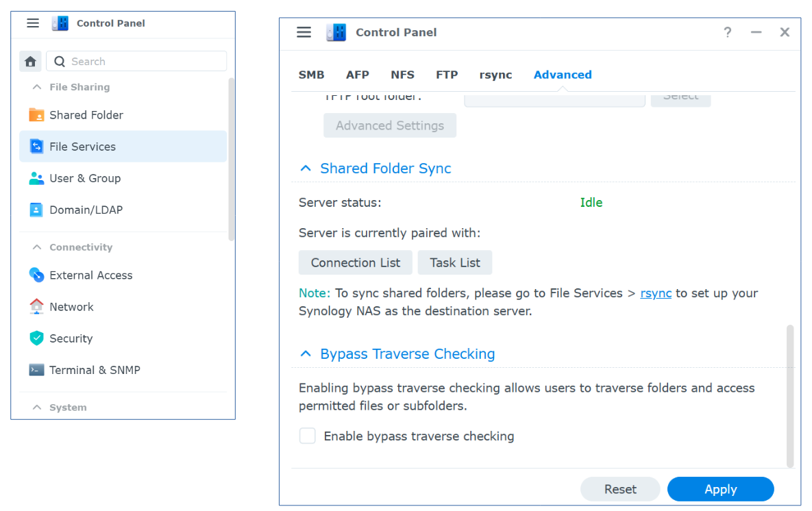Click the settings panel vertical scrollbar
The image size is (812, 511).
click(790, 396)
